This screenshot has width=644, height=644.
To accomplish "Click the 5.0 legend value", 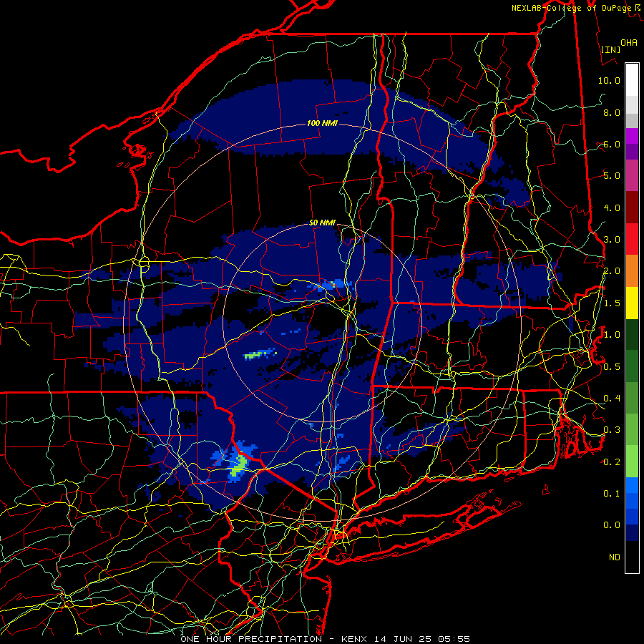I will point(612,176).
